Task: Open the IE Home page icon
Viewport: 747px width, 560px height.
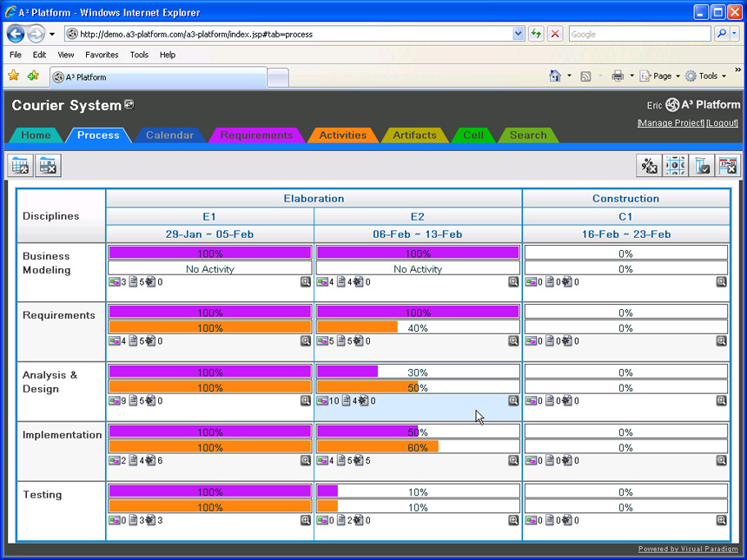Action: coord(555,76)
